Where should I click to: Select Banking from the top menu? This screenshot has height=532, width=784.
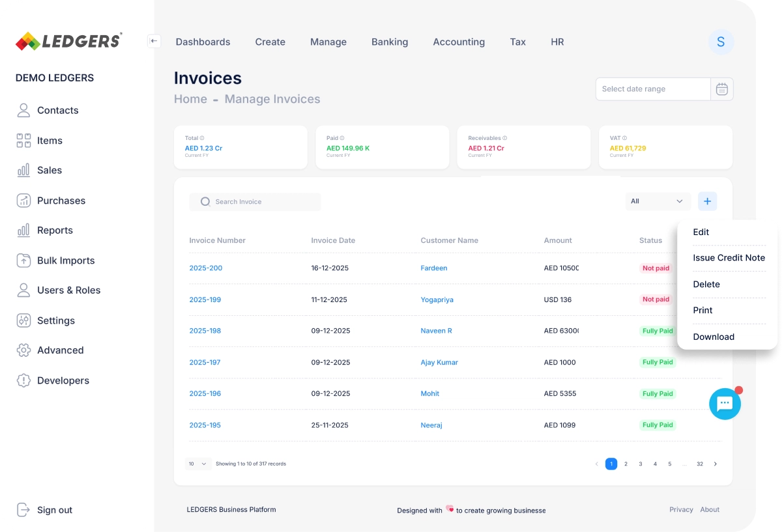tap(390, 42)
